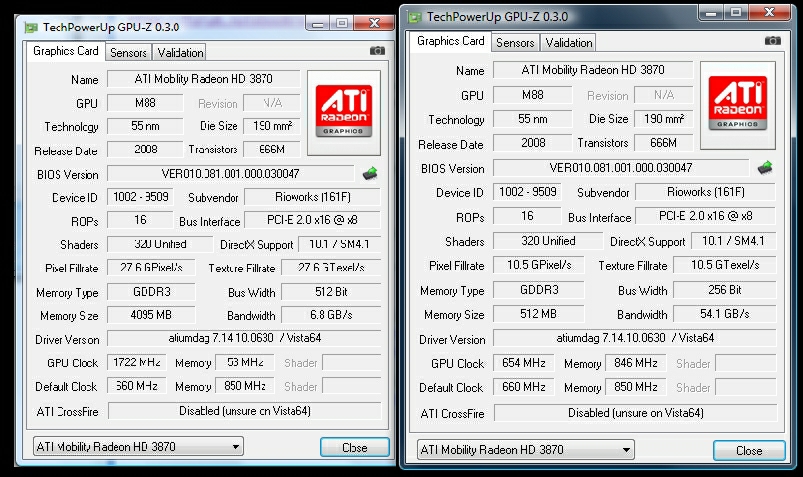Screen dimensions: 803x477
Task: Click 'M88' GPU value in right window
Action: (x=533, y=95)
